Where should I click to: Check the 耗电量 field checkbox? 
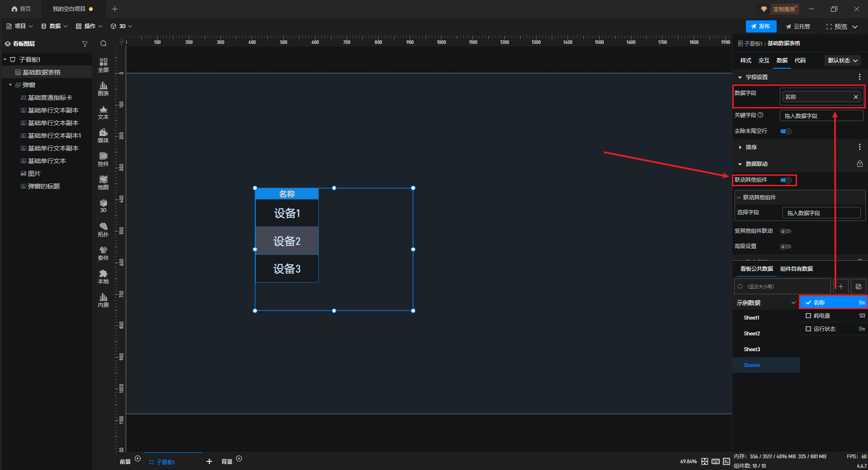point(808,316)
